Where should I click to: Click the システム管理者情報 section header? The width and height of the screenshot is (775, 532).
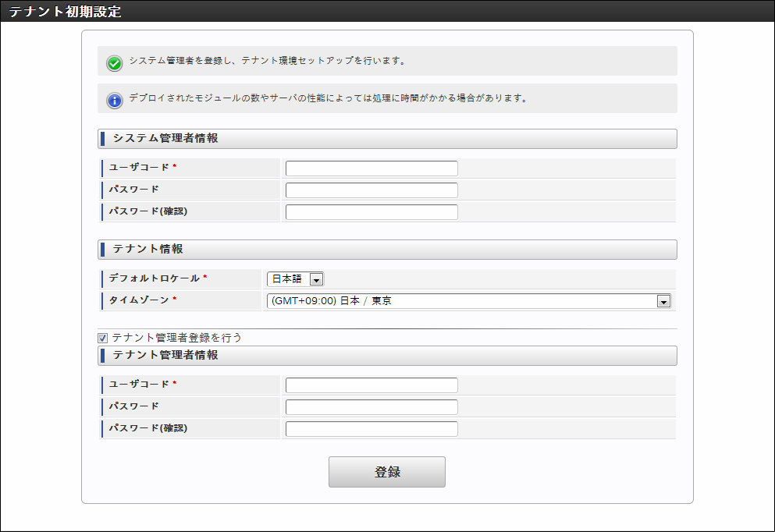(x=165, y=139)
